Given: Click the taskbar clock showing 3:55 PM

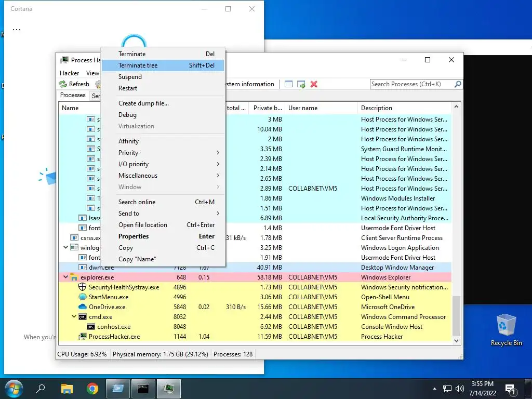Looking at the screenshot, I should 483,389.
